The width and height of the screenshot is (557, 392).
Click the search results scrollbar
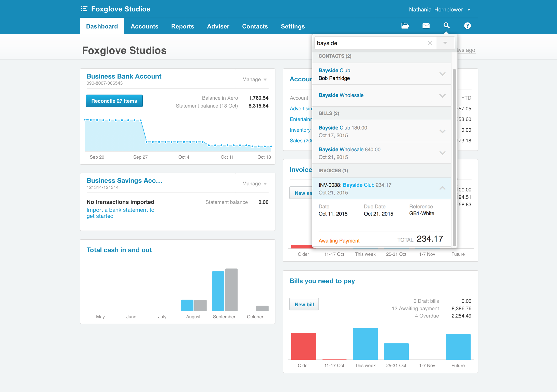(454, 158)
